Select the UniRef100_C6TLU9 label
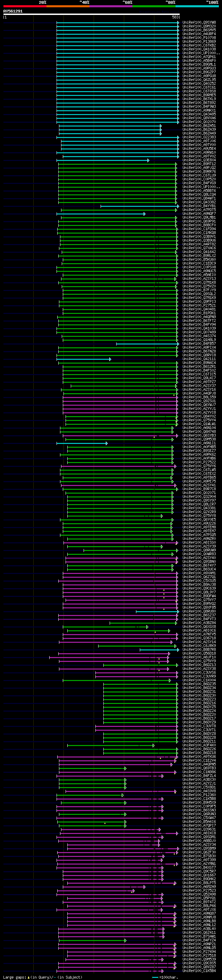Image resolution: width=222 pixels, height=980 pixels. (199, 175)
